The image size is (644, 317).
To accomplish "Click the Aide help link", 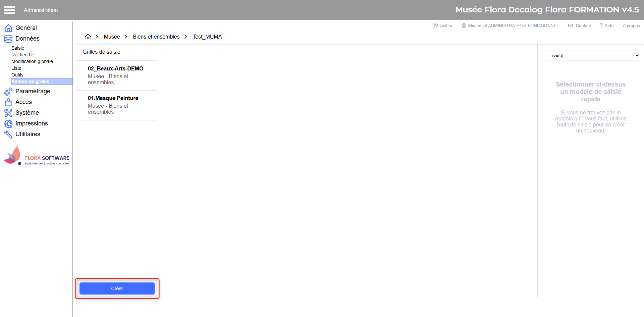I will click(607, 25).
